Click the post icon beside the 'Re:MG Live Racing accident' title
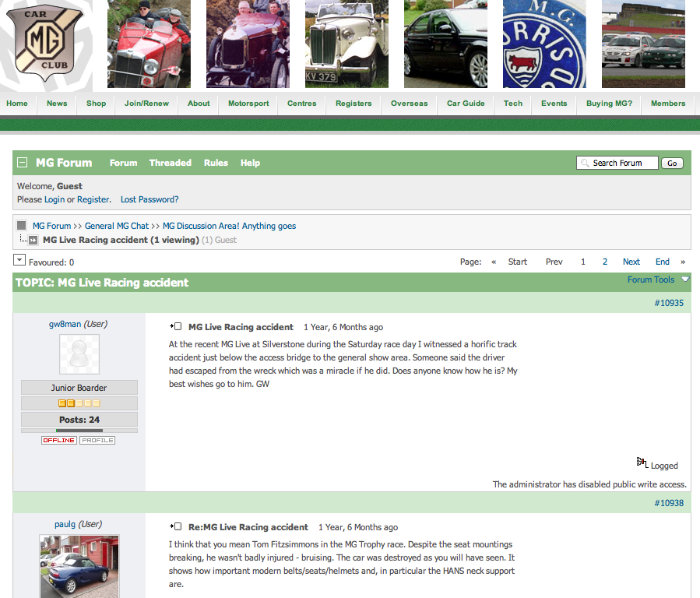 click(175, 526)
